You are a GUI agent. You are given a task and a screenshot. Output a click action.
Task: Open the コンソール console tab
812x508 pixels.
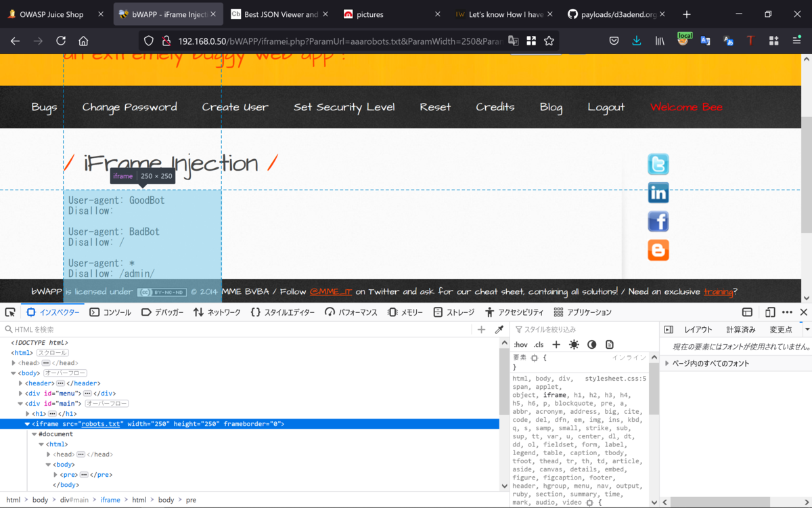[110, 312]
